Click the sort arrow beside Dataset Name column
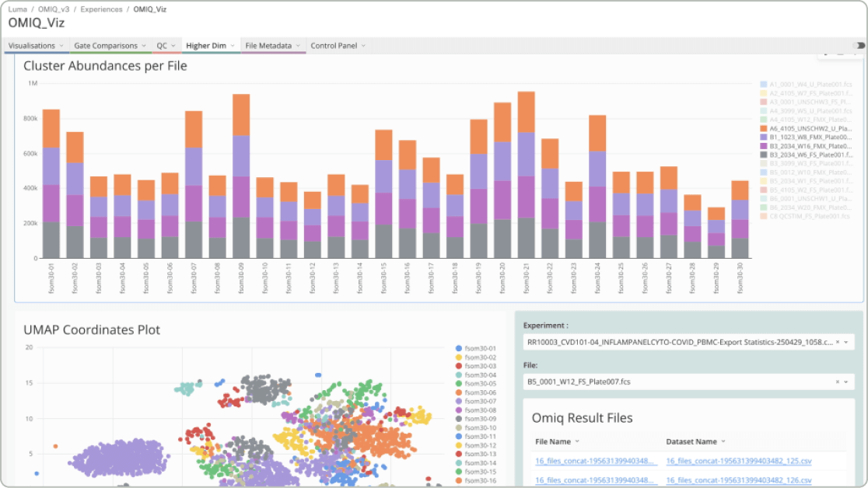868x488 pixels. [x=723, y=441]
